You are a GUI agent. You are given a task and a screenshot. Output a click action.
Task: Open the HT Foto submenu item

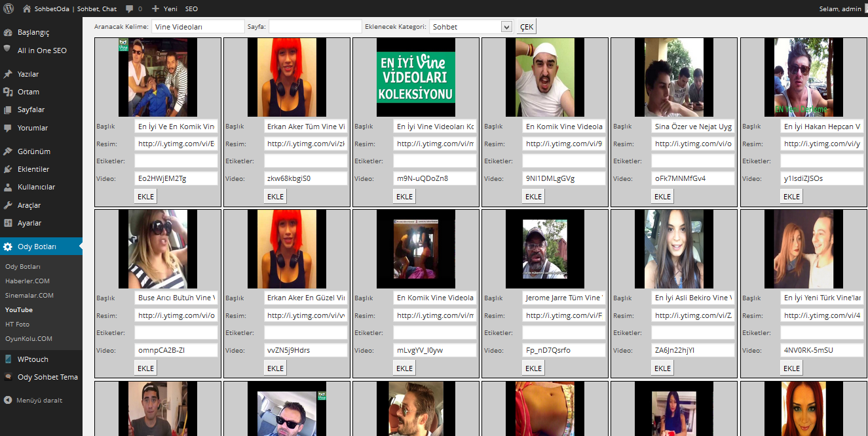click(18, 324)
